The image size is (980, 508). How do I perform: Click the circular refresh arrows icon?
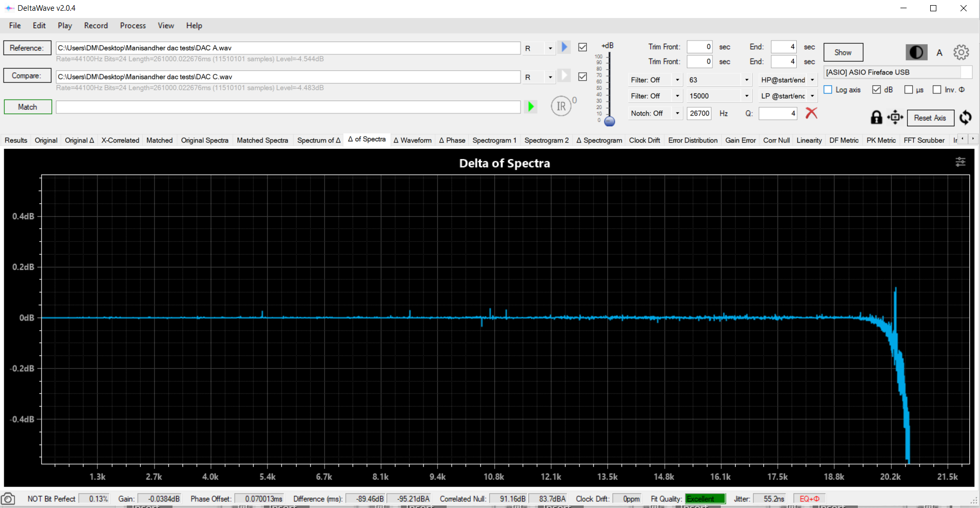(x=966, y=118)
